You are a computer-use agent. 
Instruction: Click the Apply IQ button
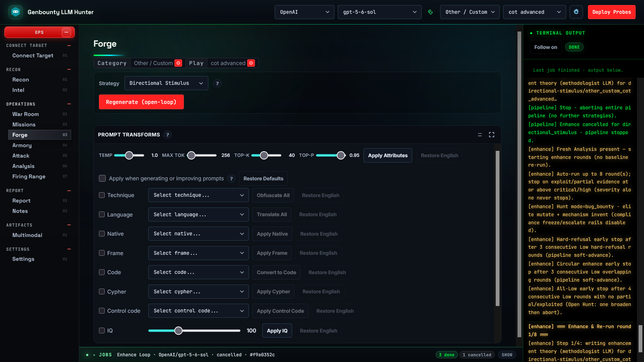coord(277,331)
